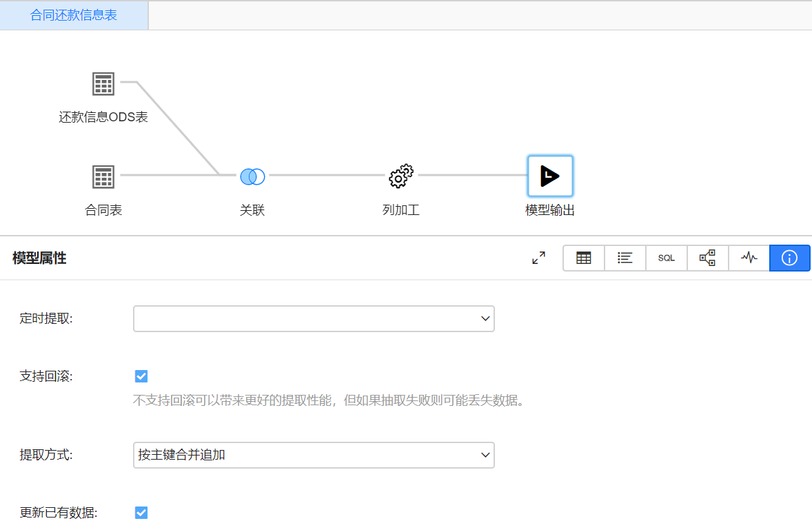Screen dimensions: 812x532
Task: Click the 关联 join node
Action: pyautogui.click(x=252, y=176)
